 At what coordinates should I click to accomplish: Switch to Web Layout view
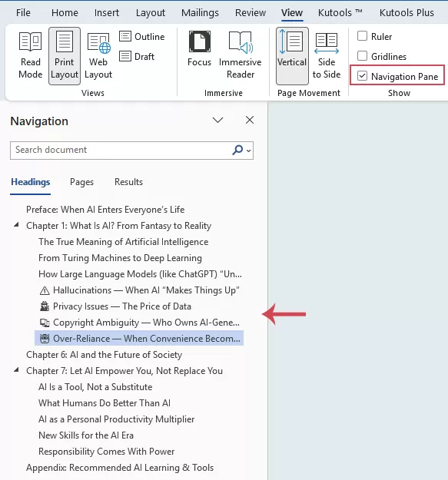[x=98, y=55]
